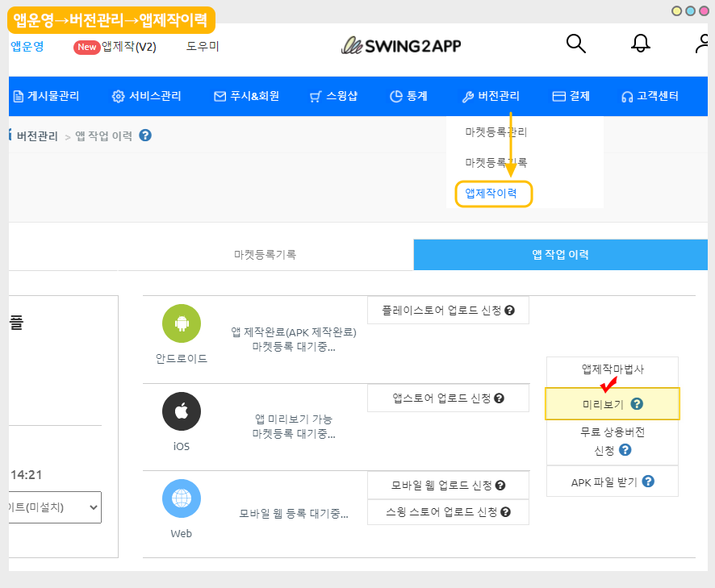Open the notification bell icon
Screen dimensions: 715x588
pos(640,44)
